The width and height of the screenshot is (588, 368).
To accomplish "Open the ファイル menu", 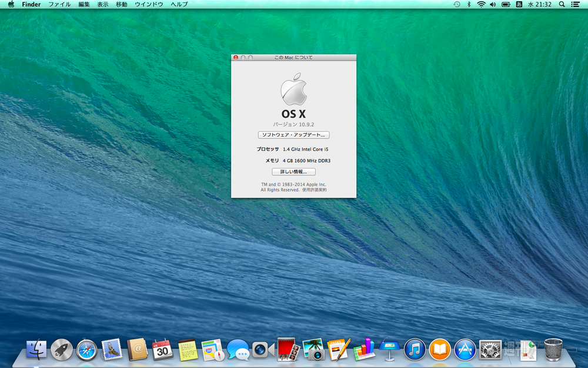I will click(x=59, y=4).
